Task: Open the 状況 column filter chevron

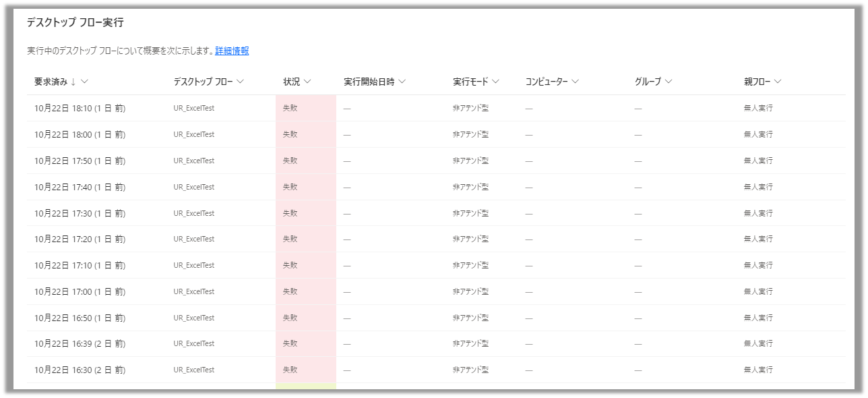Action: point(307,82)
